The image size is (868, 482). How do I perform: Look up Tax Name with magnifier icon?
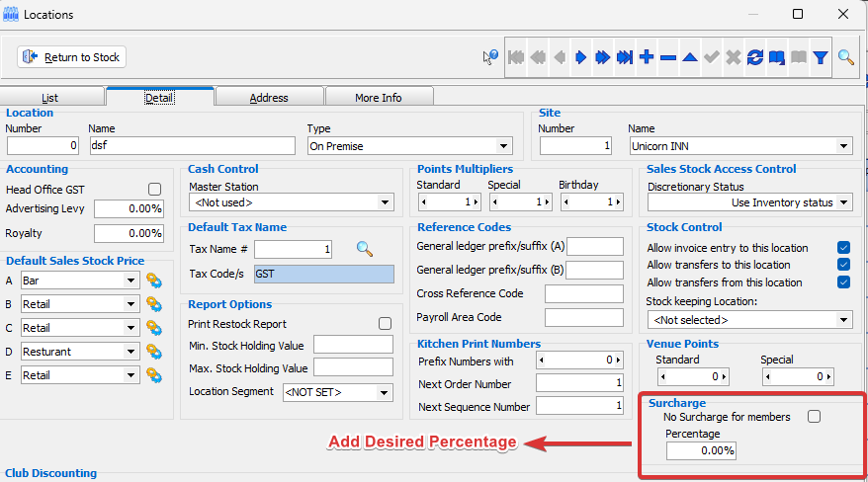364,249
